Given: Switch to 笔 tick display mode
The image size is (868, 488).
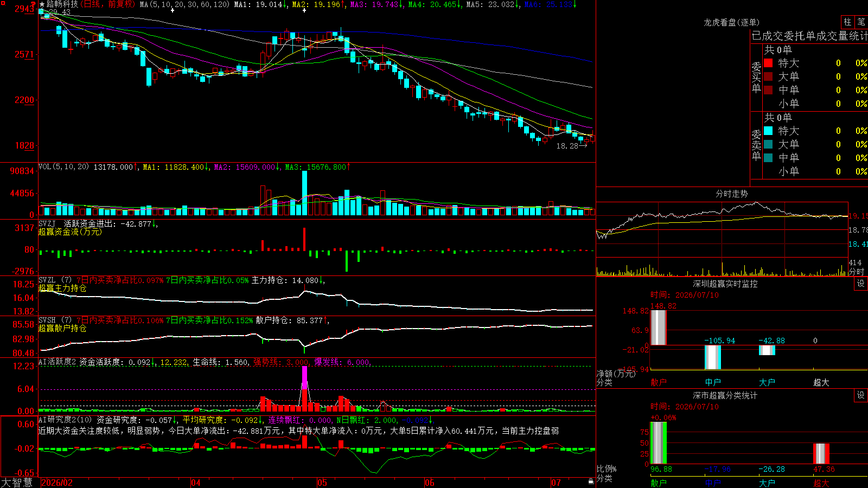Looking at the screenshot, I should [861, 22].
